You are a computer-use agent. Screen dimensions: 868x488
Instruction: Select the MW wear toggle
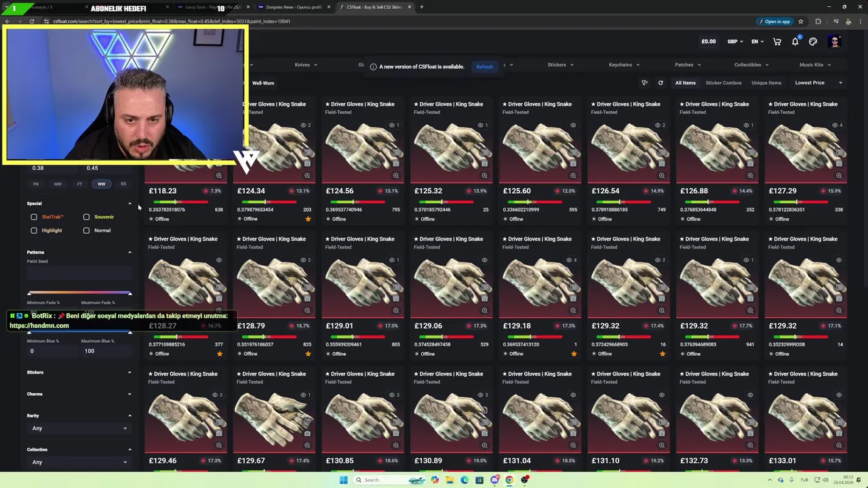click(x=58, y=184)
